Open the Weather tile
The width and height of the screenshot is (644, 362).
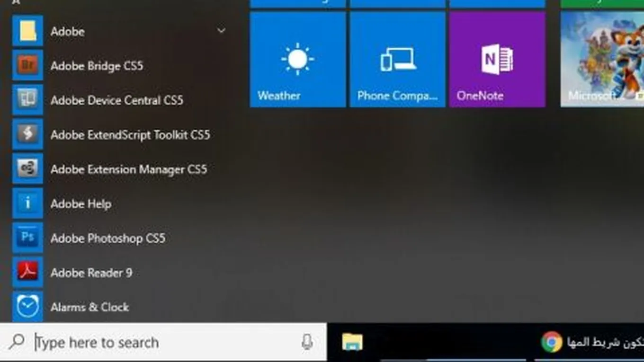click(x=297, y=60)
